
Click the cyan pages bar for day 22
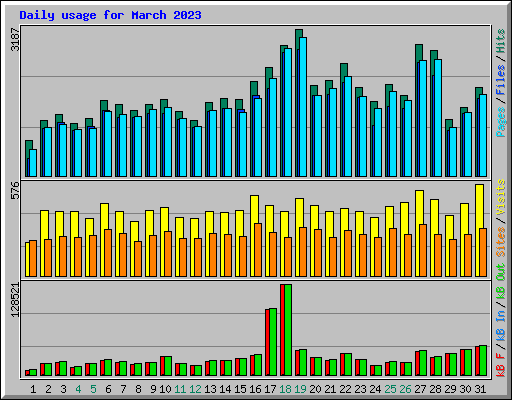tap(348, 127)
